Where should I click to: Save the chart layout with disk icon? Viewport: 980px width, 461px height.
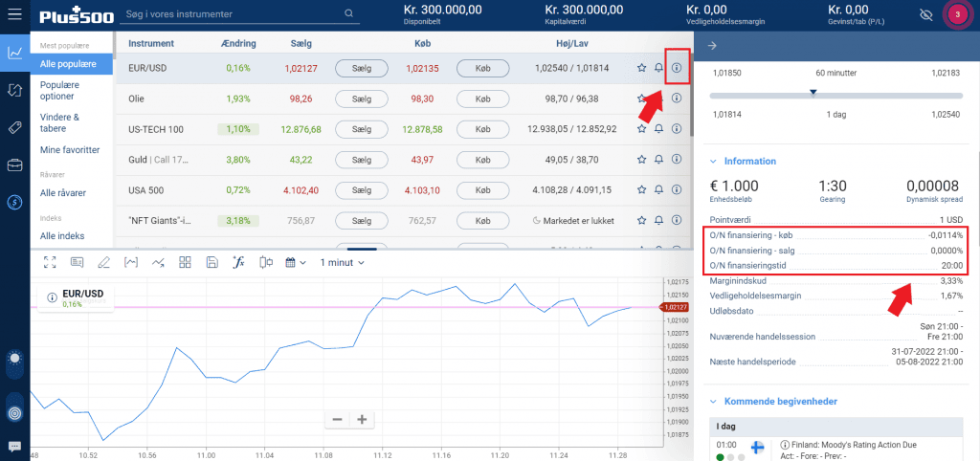212,262
